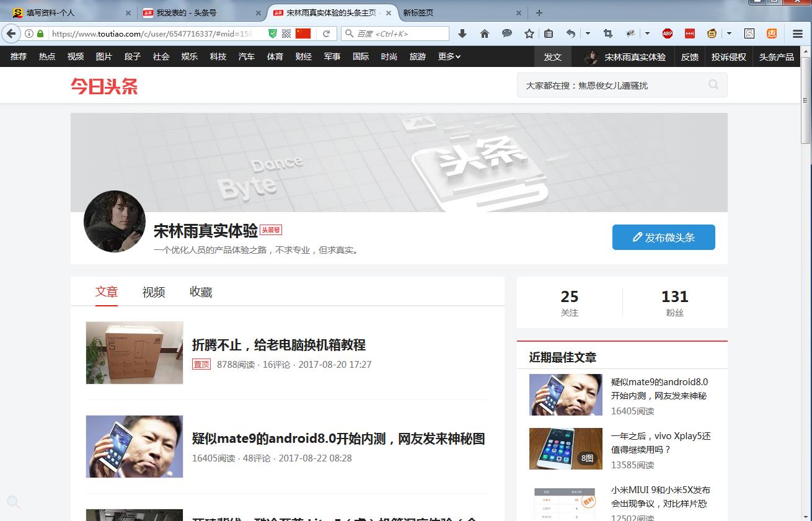Open the S extension icon in the toolbar
812x521 pixels.
click(749, 33)
